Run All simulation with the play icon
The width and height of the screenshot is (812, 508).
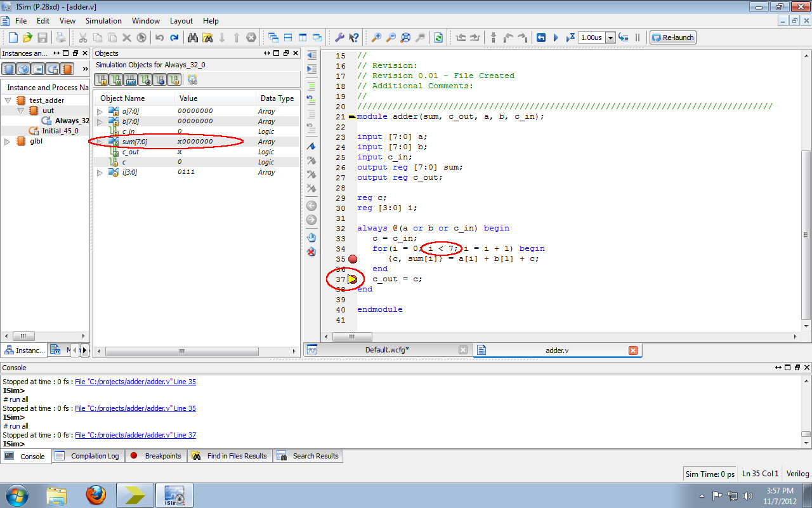coord(556,37)
